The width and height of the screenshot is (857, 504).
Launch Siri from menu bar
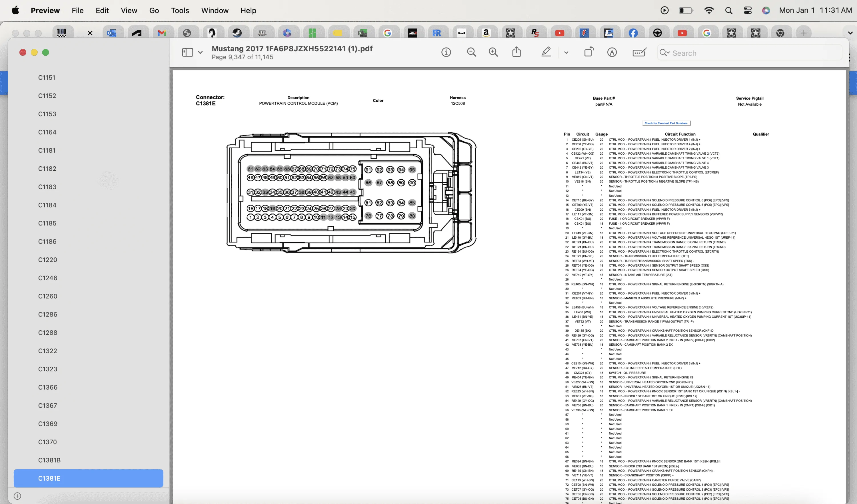tap(766, 11)
